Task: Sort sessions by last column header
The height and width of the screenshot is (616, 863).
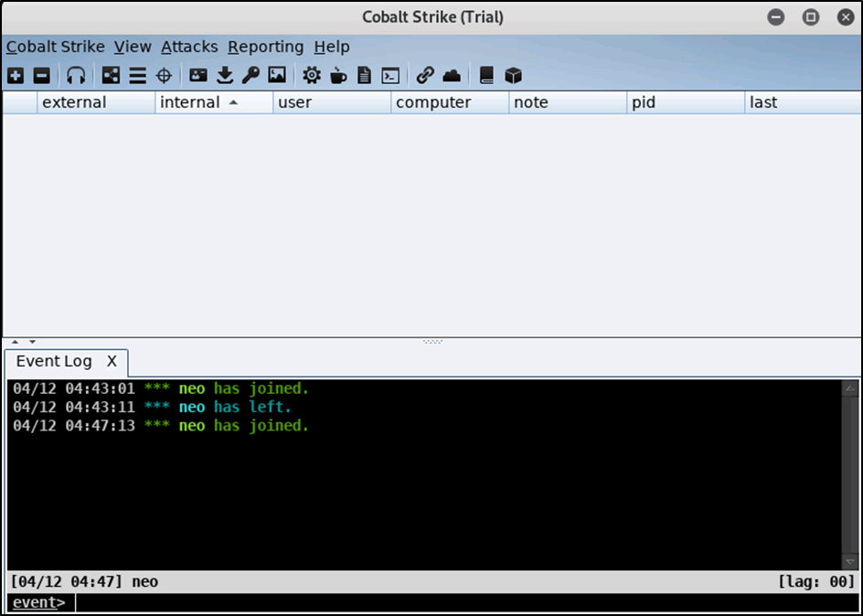Action: coord(803,102)
